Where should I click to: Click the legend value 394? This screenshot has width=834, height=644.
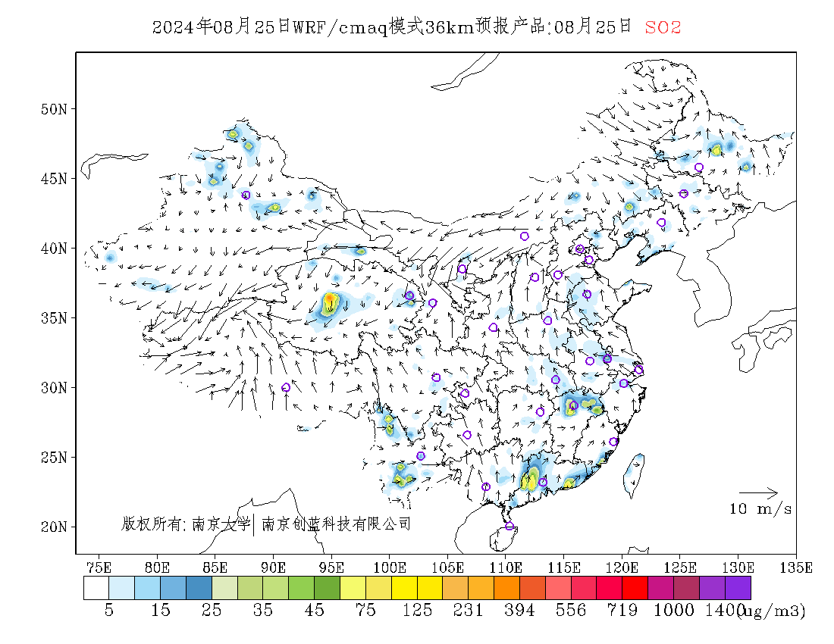519,610
